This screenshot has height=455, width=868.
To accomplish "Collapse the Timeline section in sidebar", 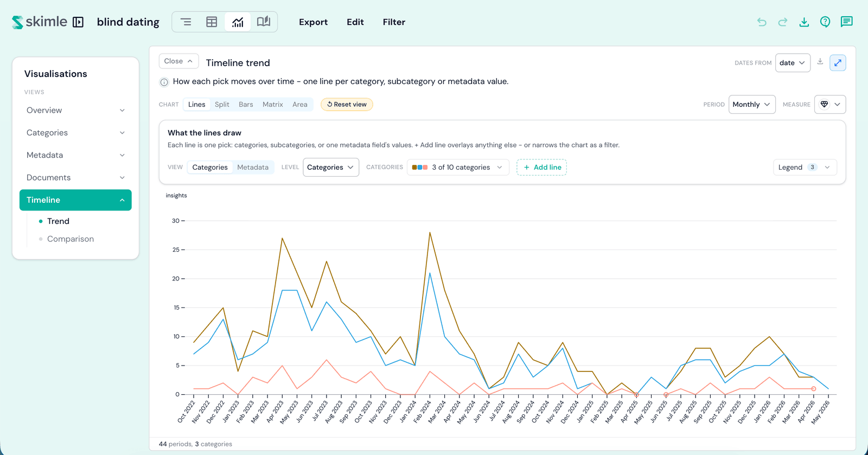I will pyautogui.click(x=75, y=200).
